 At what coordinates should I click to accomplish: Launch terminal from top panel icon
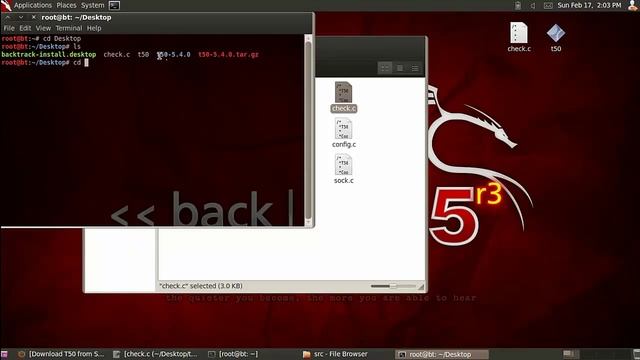click(114, 5)
